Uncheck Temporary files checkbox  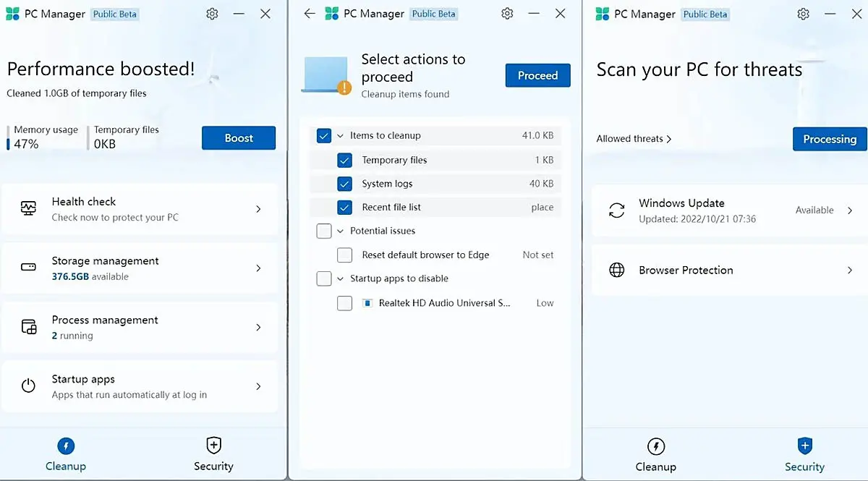click(345, 160)
